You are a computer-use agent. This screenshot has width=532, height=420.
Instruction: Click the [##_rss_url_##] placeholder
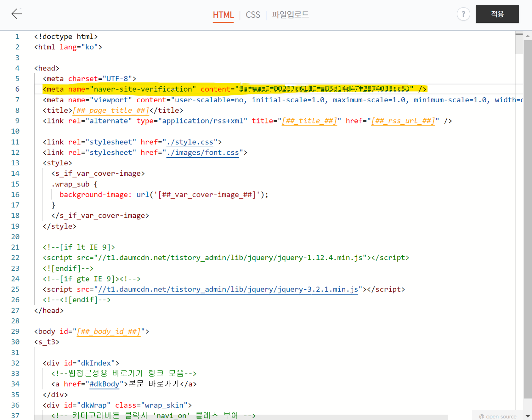[x=403, y=121]
